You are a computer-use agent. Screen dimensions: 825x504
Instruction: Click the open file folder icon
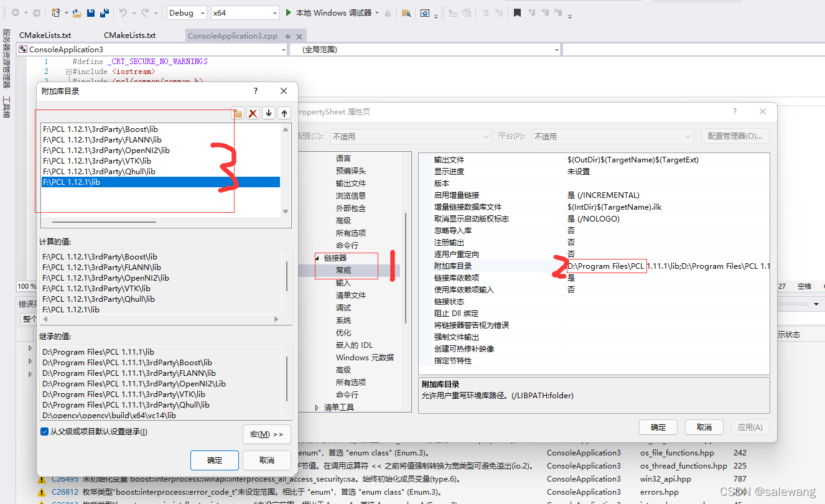(x=77, y=12)
